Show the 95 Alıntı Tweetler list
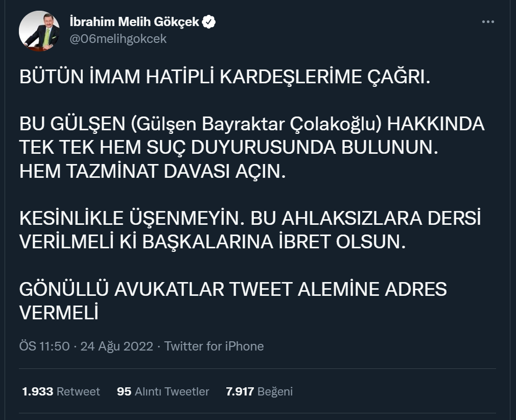Screen dimensions: 516x420 (x=163, y=391)
